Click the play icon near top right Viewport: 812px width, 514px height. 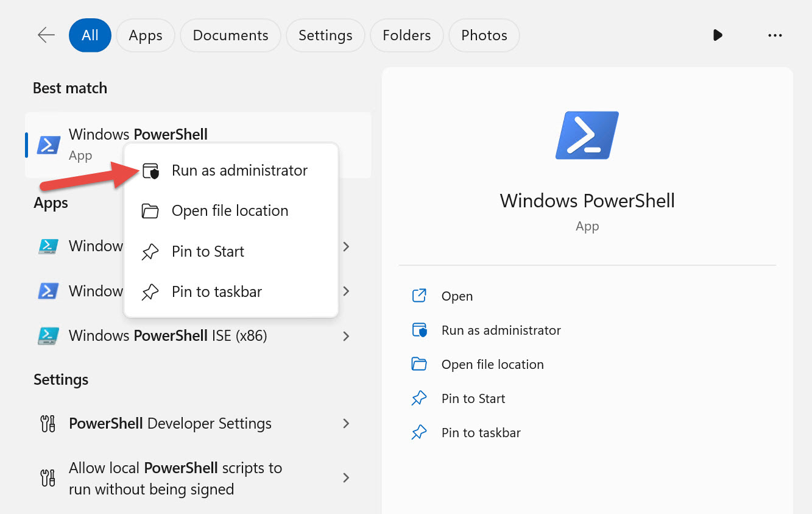[x=718, y=35]
